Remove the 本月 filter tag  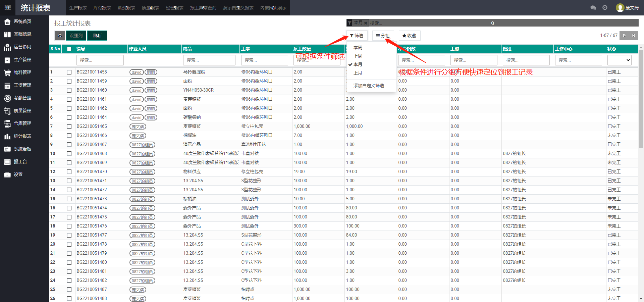(x=366, y=23)
